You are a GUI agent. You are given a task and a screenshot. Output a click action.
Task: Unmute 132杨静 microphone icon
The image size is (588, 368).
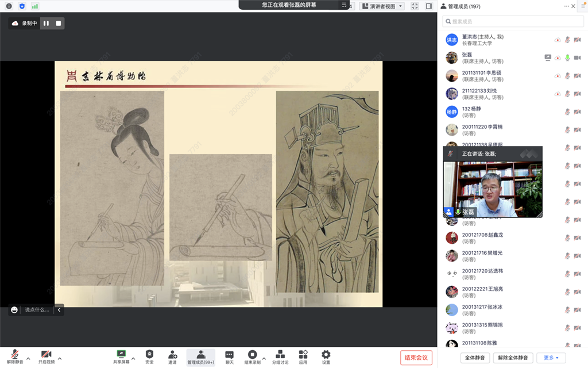[567, 112]
